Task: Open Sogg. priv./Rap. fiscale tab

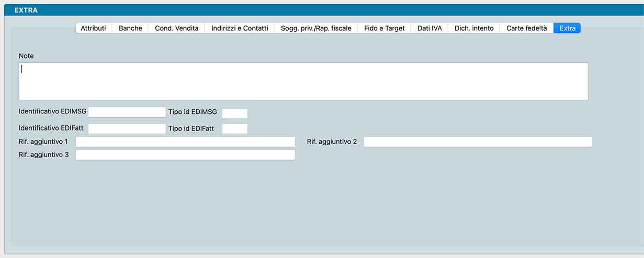Action: click(316, 28)
